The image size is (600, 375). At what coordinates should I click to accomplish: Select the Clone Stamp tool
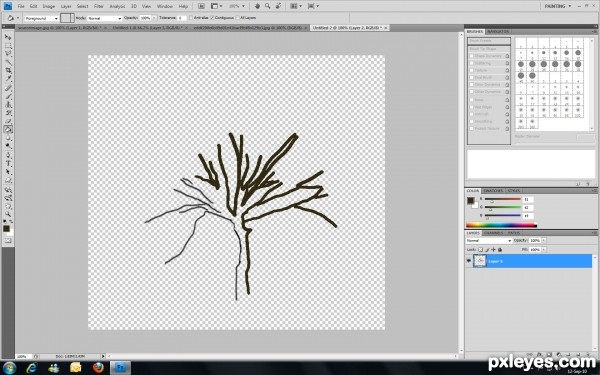coord(8,105)
